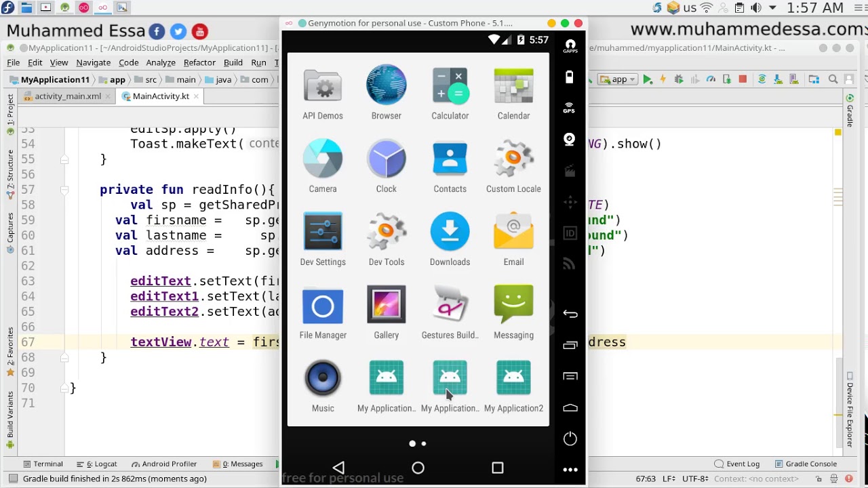Click Genymotion sidebar home outline button

570,407
